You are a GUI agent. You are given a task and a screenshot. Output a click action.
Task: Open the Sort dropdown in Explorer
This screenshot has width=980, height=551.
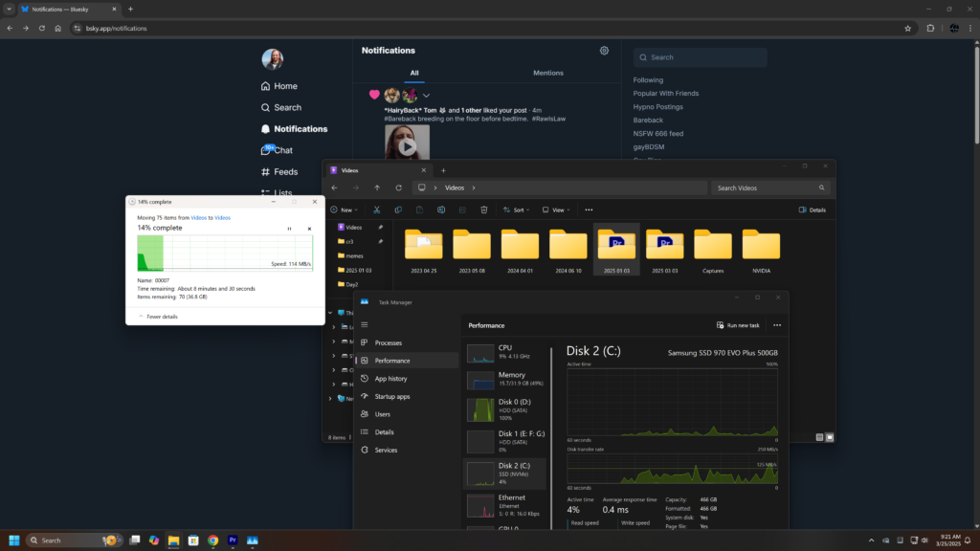pyautogui.click(x=516, y=209)
